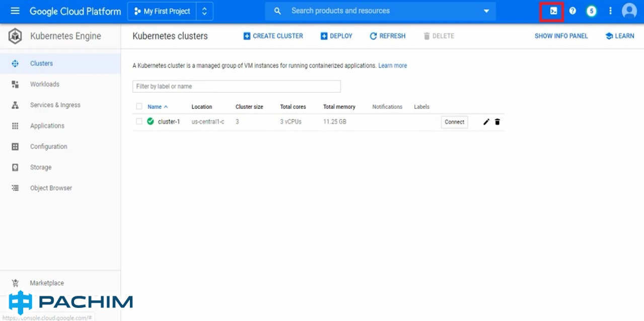Viewport: 644px width, 321px height.
Task: Click the 11.25 GB memory cell
Action: pyautogui.click(x=335, y=122)
